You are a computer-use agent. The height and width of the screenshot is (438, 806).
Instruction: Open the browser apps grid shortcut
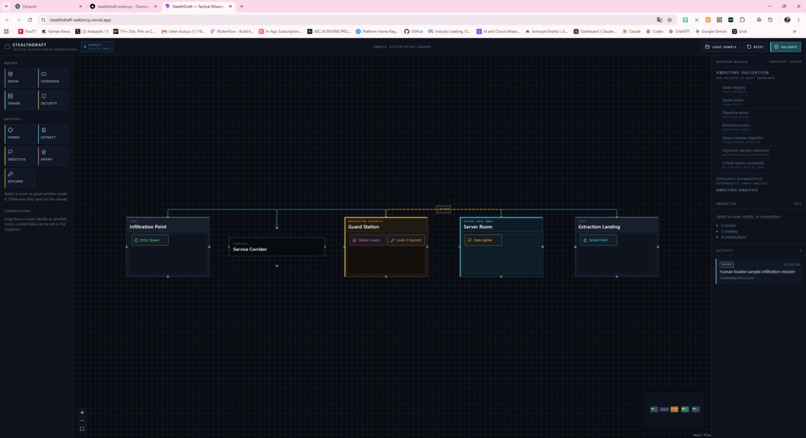tap(6, 31)
